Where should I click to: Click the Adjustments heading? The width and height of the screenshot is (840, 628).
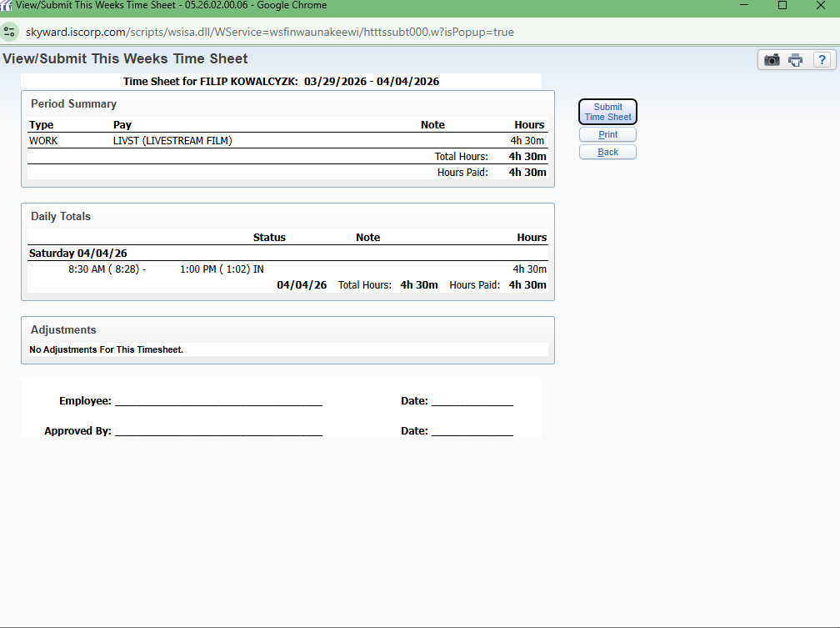(x=63, y=329)
